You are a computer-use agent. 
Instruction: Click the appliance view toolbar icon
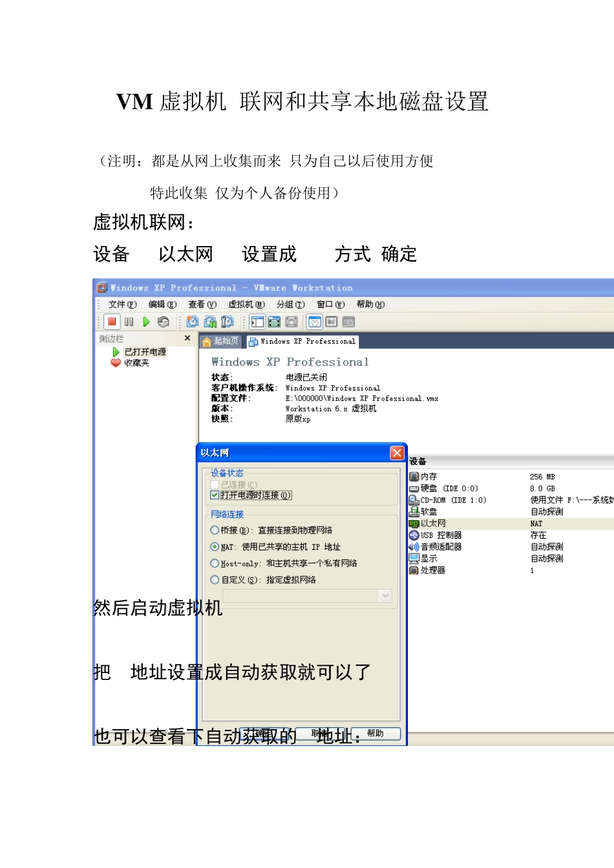[332, 322]
